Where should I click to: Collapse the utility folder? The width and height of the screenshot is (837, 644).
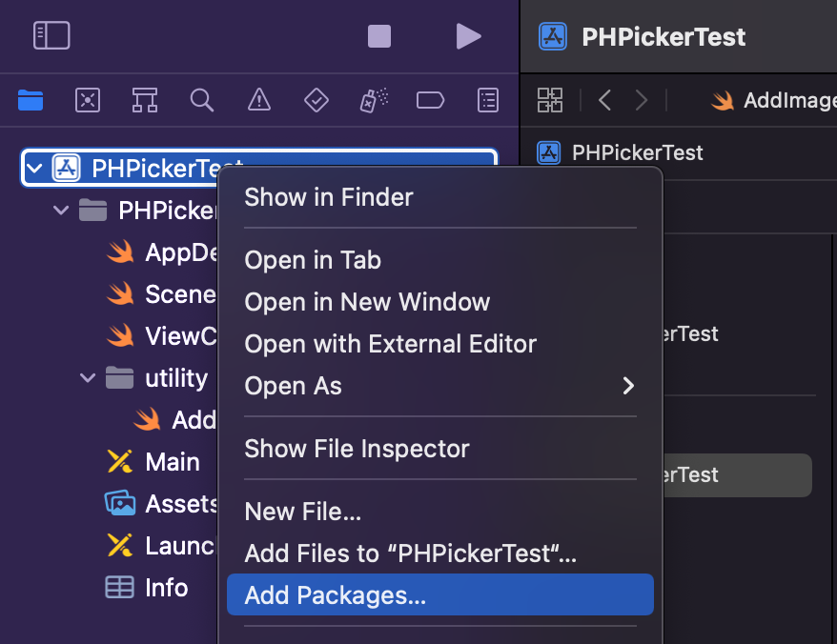point(88,378)
